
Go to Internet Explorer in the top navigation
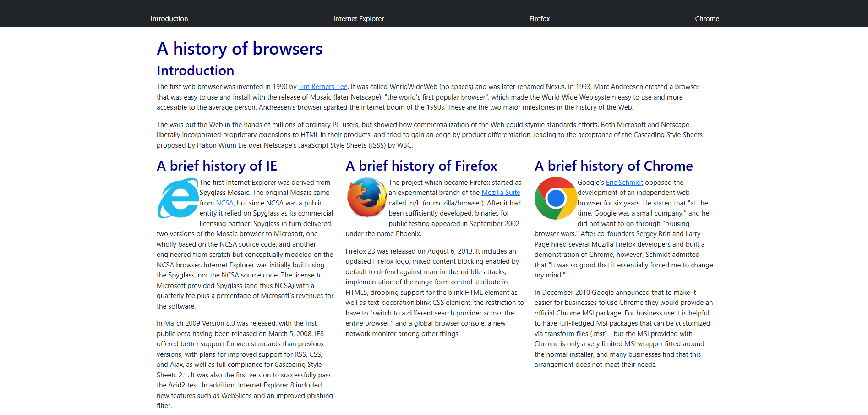[358, 19]
